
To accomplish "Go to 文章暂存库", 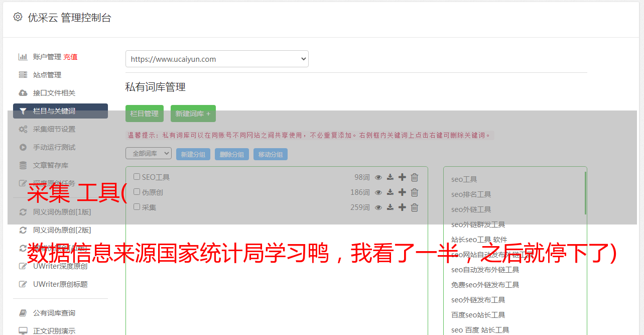I will [x=51, y=165].
